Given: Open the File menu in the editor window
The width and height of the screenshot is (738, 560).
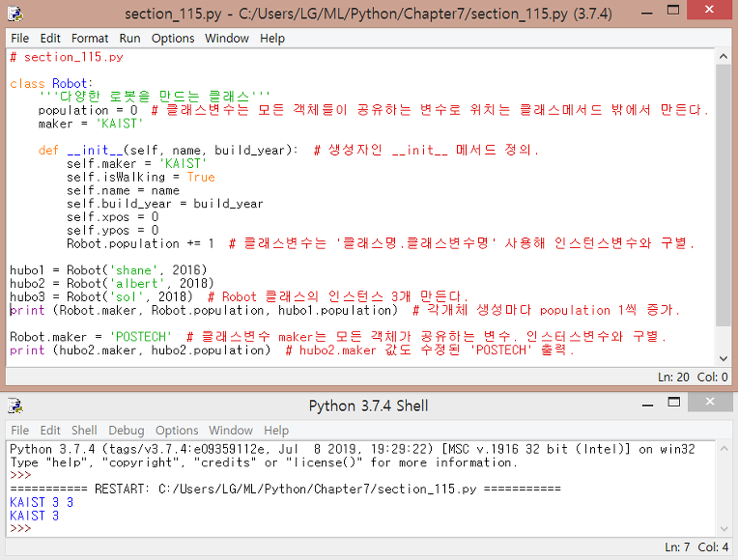Looking at the screenshot, I should coord(19,38).
